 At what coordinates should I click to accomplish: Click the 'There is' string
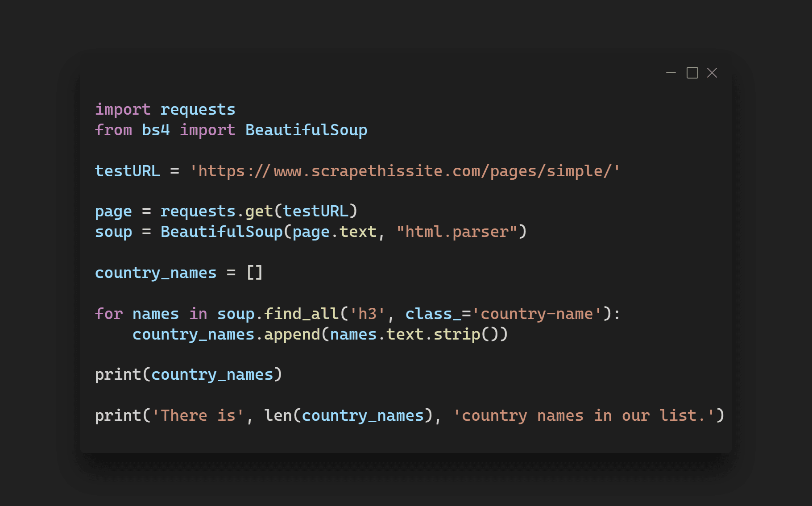tap(198, 415)
